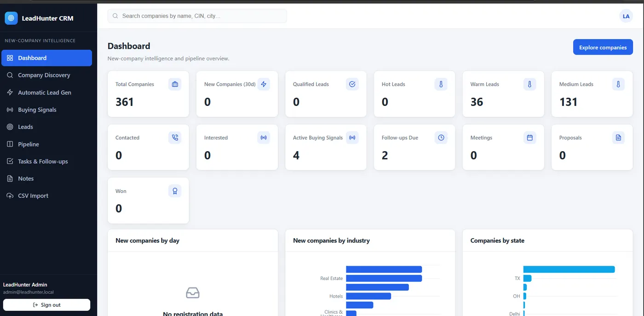Click the Pipeline columns icon in sidebar
The width and height of the screenshot is (644, 316).
point(10,144)
